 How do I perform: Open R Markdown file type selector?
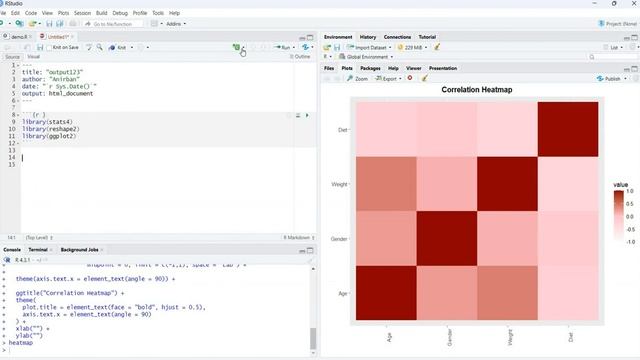[299, 238]
